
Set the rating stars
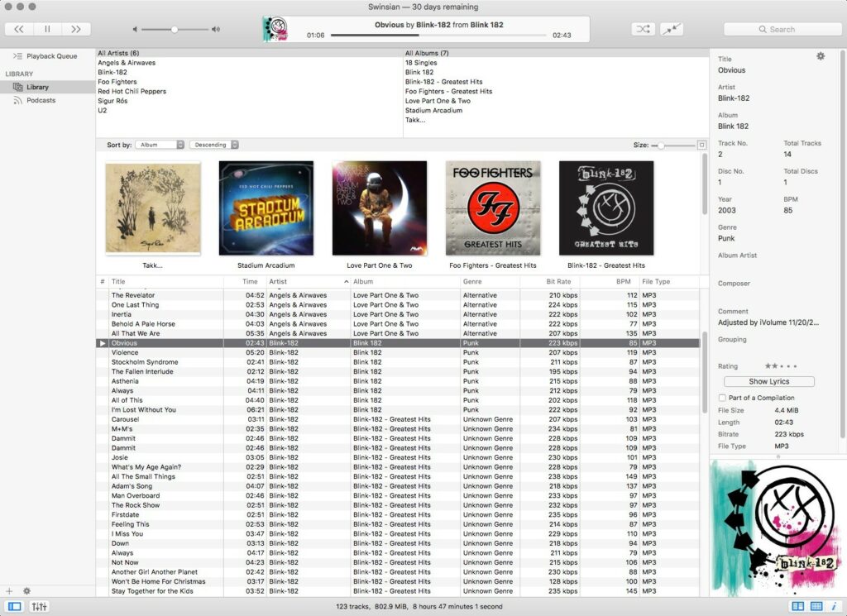pos(781,366)
